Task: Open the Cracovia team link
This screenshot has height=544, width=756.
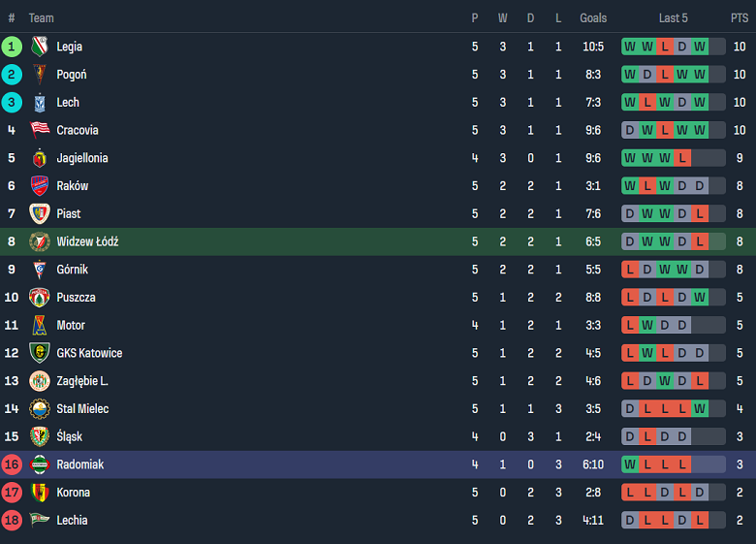Action: [78, 130]
